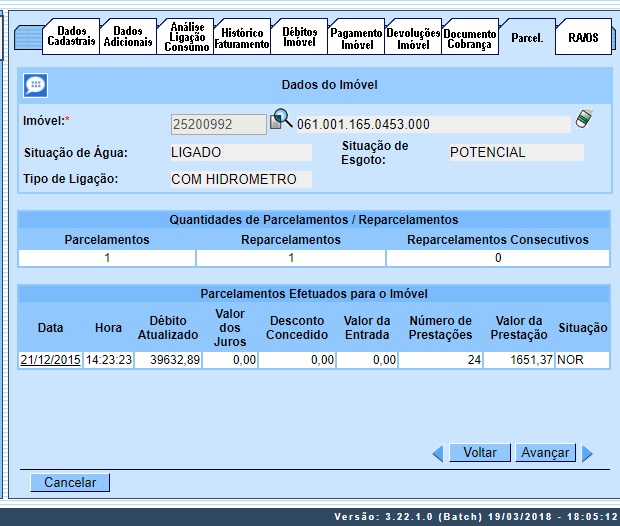The width and height of the screenshot is (620, 526).
Task: Switch to the Devoluções Imóvel tab
Action: [413, 39]
